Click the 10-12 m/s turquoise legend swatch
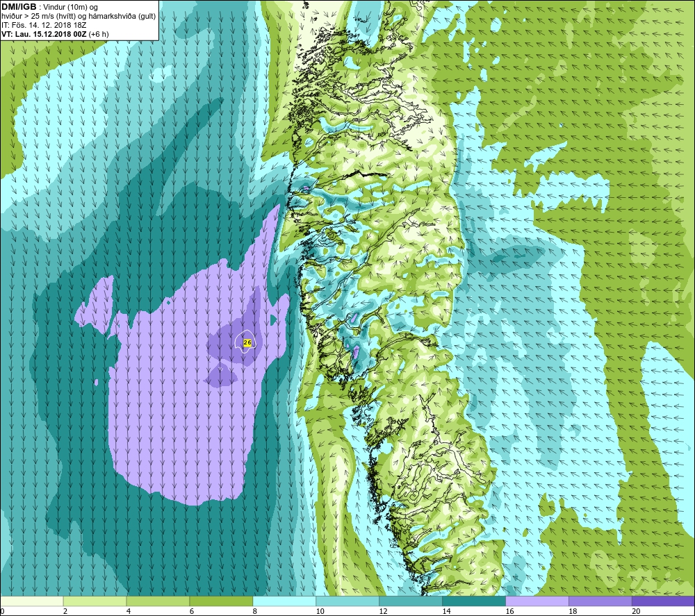Viewport: 695px width, 616px height. tap(347, 601)
